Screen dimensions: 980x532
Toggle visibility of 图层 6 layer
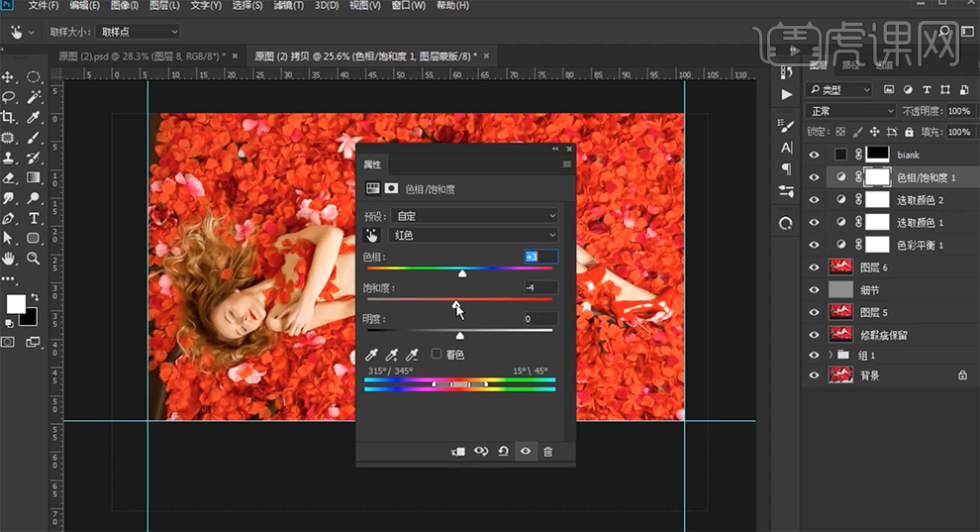[815, 266]
